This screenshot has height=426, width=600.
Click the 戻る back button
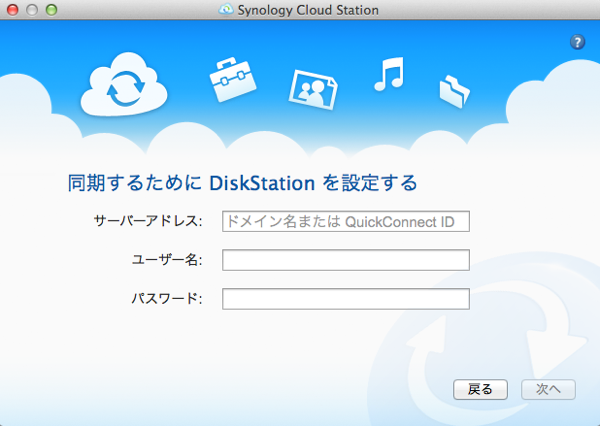click(x=480, y=389)
